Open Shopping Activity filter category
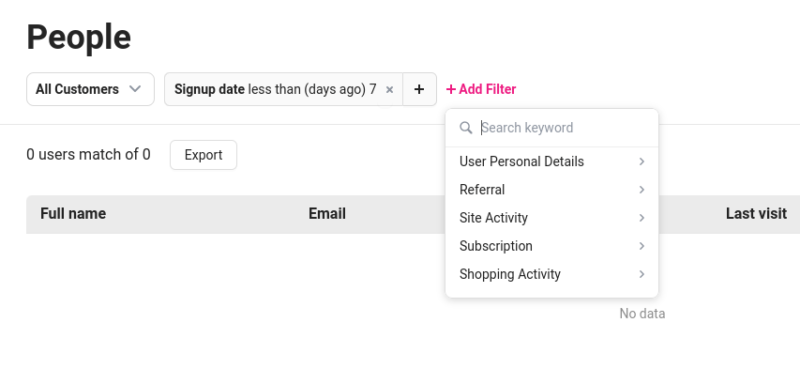 click(552, 274)
